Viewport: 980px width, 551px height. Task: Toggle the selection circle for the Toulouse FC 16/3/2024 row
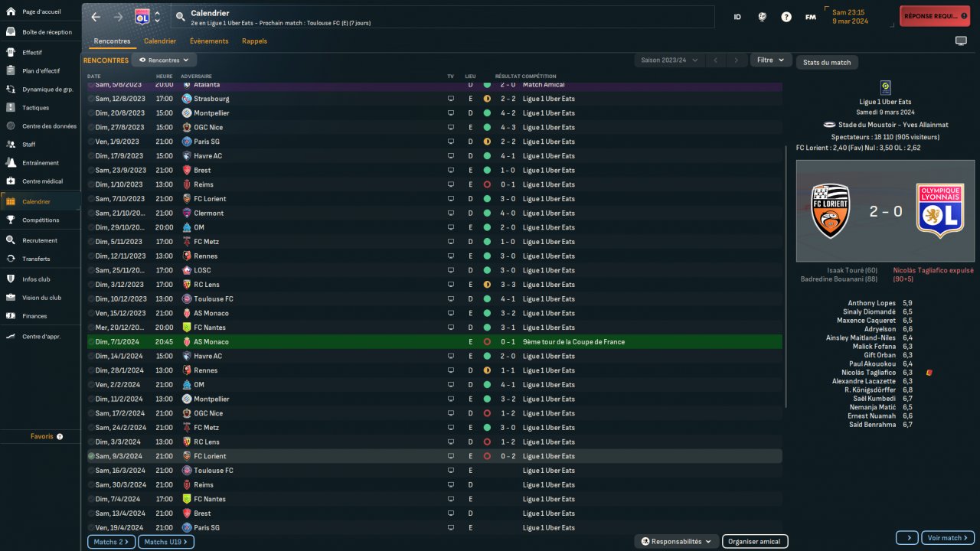pyautogui.click(x=92, y=471)
